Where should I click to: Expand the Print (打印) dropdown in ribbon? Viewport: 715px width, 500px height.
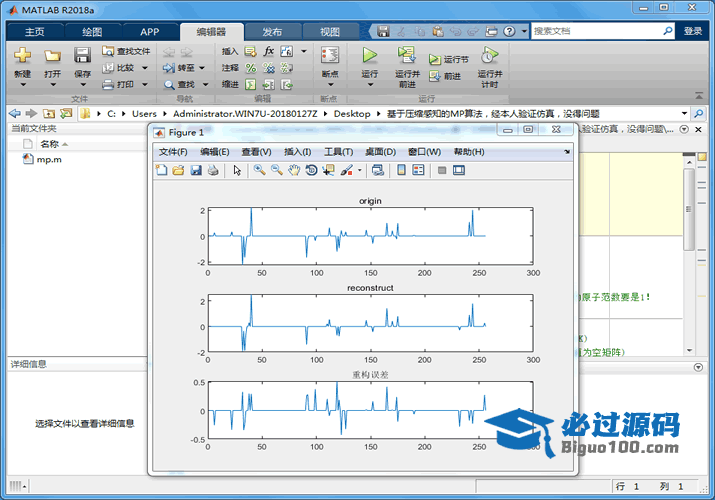coord(145,84)
